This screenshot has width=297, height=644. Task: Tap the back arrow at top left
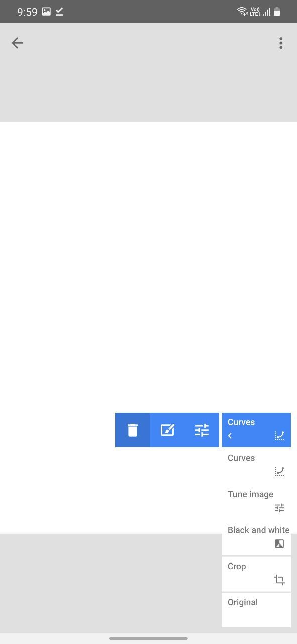pos(17,43)
